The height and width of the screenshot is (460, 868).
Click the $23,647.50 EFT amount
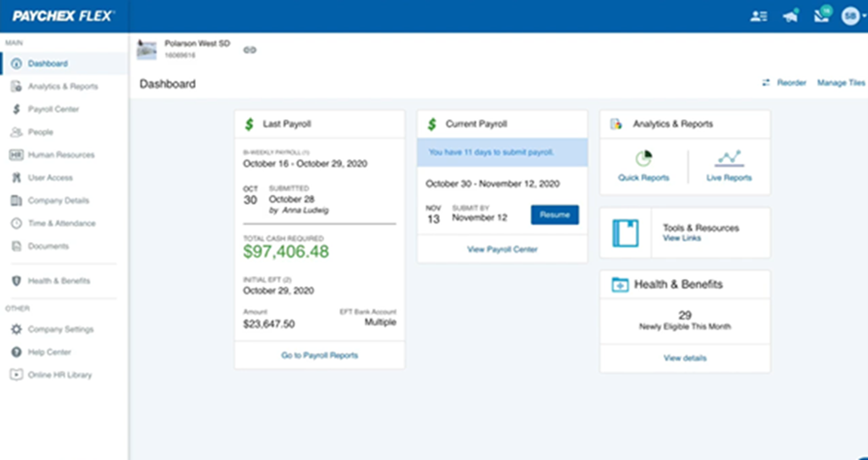[x=269, y=324]
